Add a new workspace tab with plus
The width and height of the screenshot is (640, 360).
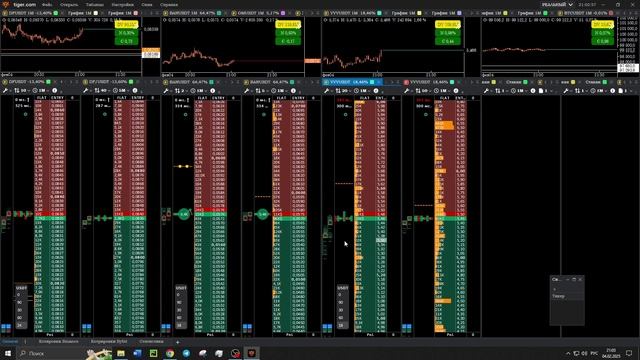(178, 342)
